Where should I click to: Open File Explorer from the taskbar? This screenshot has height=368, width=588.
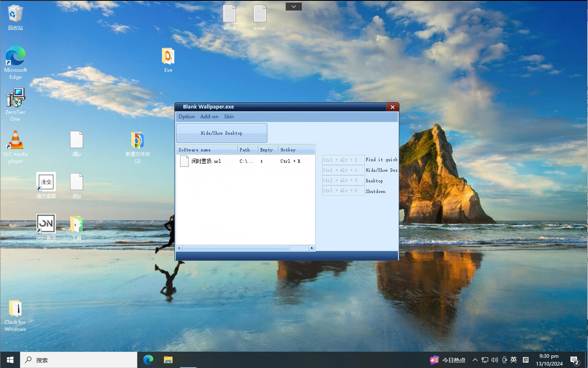168,360
